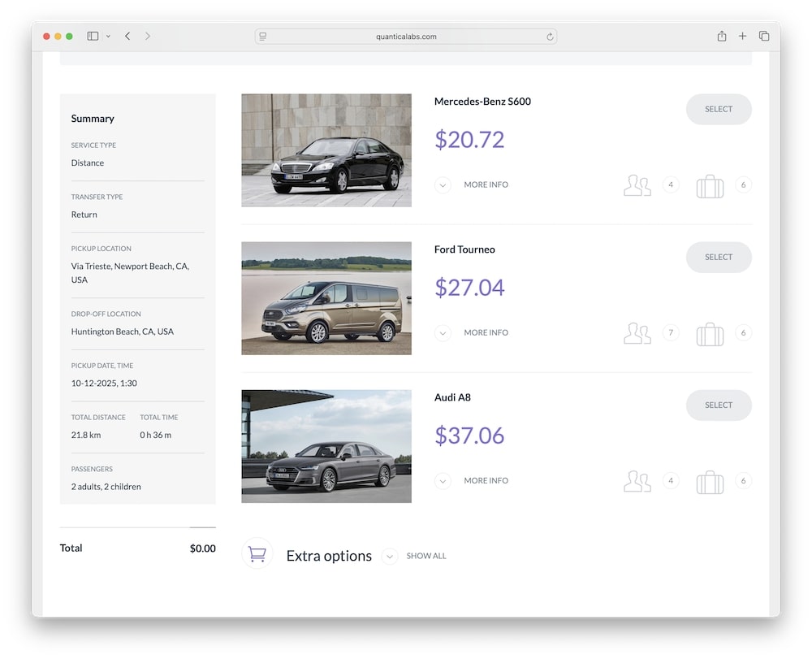Expand Extra options with the chevron
Image resolution: width=812 pixels, height=659 pixels.
(x=390, y=557)
